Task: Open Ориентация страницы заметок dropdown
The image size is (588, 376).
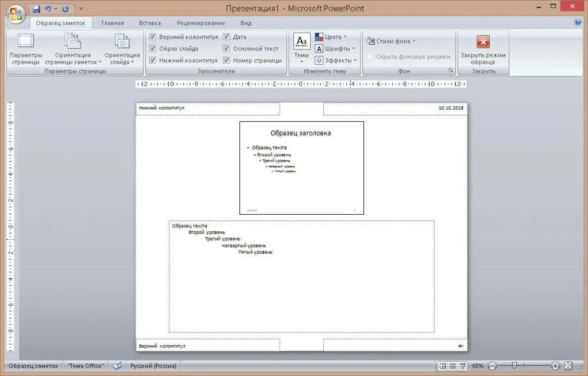Action: tap(73, 49)
